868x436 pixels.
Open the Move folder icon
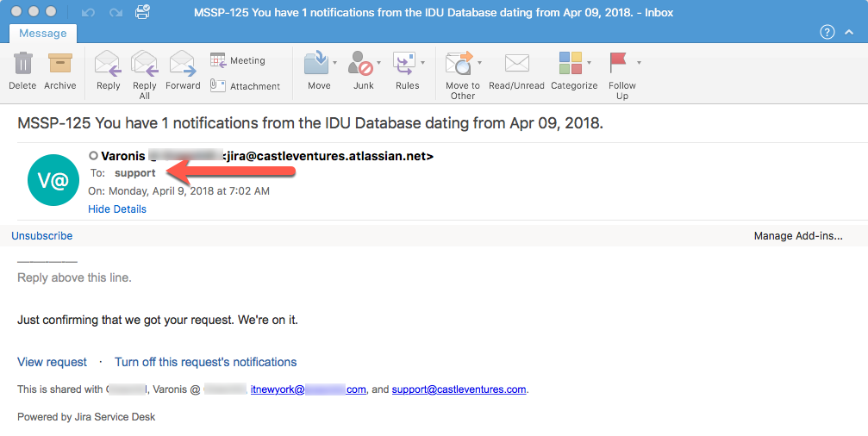point(316,63)
